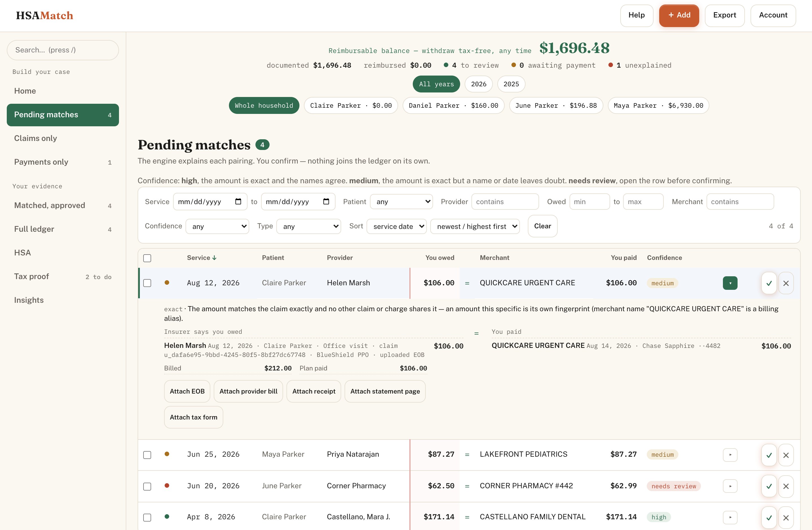Viewport: 812px width, 530px height.
Task: Focus the Search sidebar input field
Action: [63, 50]
